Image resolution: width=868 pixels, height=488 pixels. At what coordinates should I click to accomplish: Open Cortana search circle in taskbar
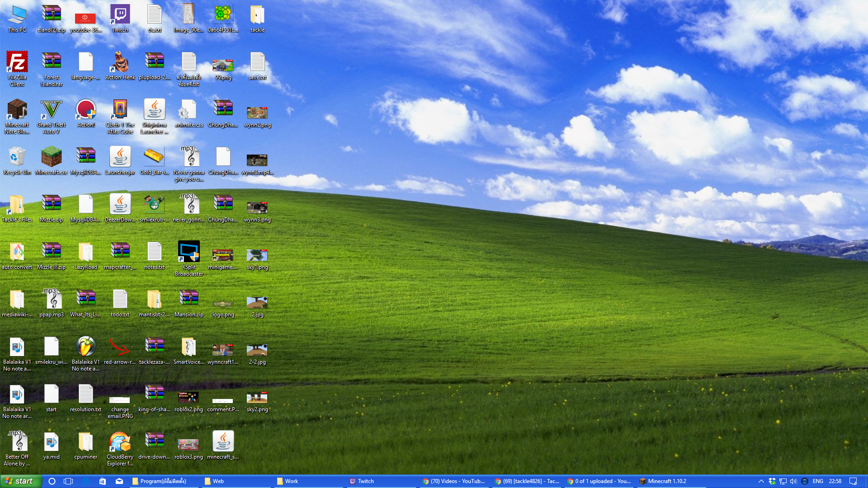(x=52, y=481)
